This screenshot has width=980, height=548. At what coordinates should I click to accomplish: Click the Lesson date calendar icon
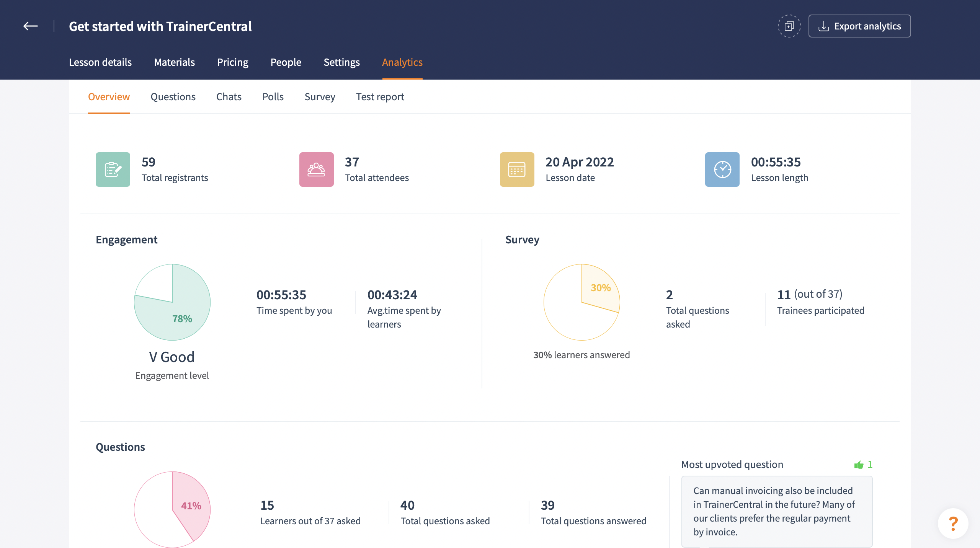(517, 170)
